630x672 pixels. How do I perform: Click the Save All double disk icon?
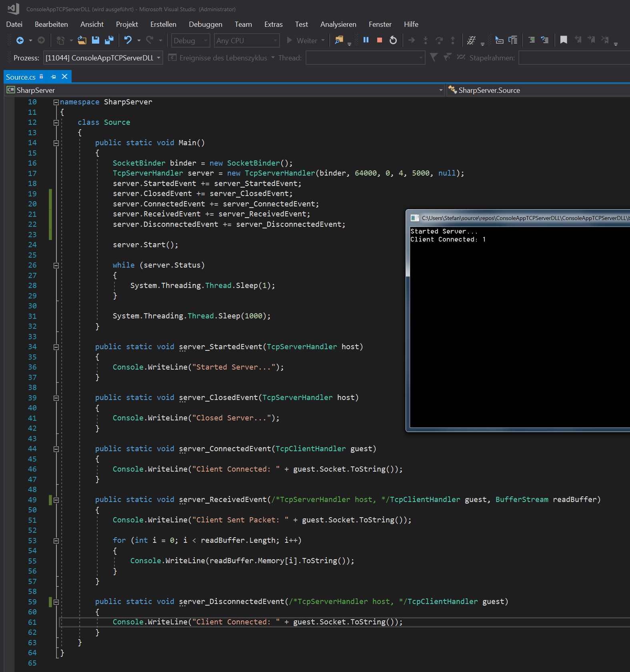tap(109, 40)
